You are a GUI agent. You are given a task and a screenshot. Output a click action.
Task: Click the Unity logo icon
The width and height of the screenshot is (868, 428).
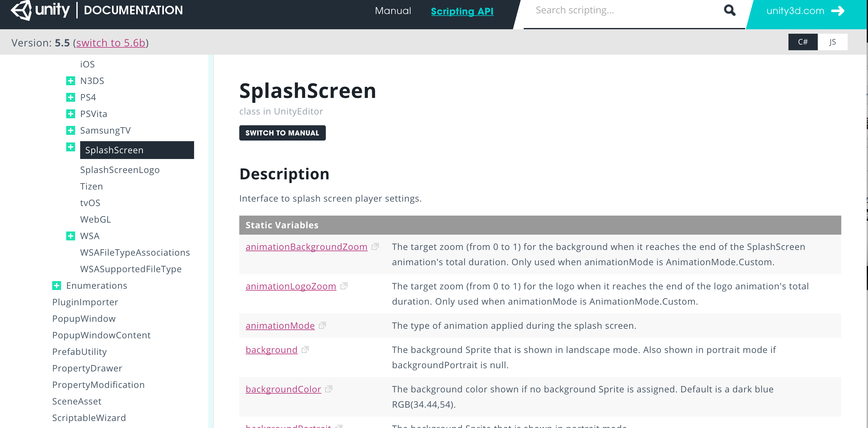(21, 10)
